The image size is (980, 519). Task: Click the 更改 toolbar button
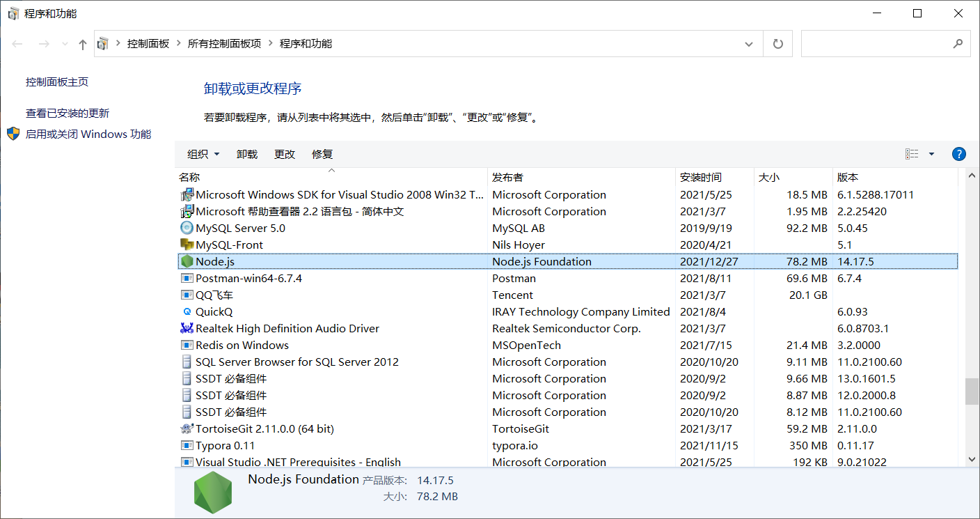(285, 154)
